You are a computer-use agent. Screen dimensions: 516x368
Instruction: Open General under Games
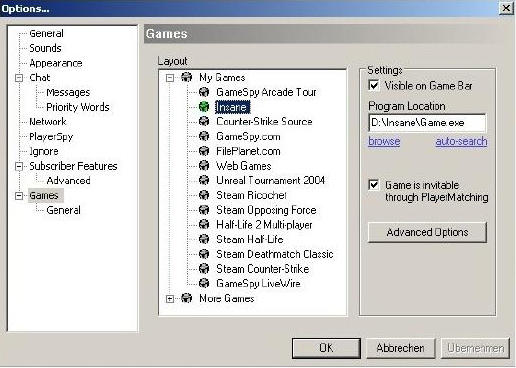click(63, 210)
